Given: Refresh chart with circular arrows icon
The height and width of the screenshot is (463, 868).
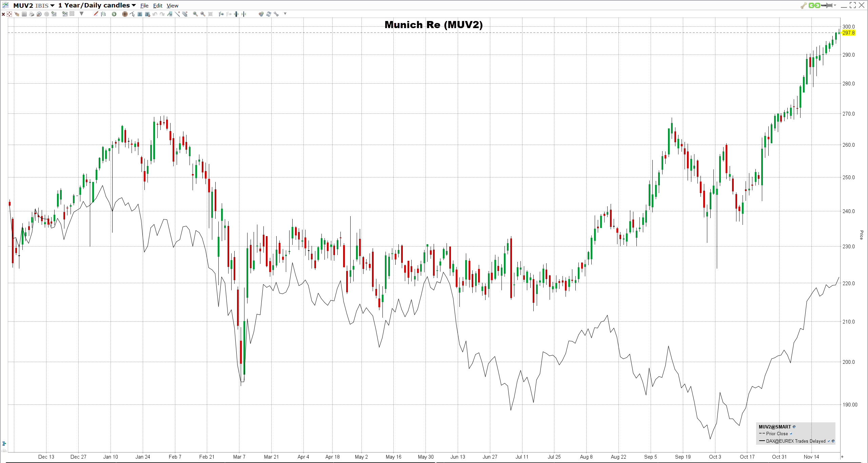Looking at the screenshot, I should 268,14.
